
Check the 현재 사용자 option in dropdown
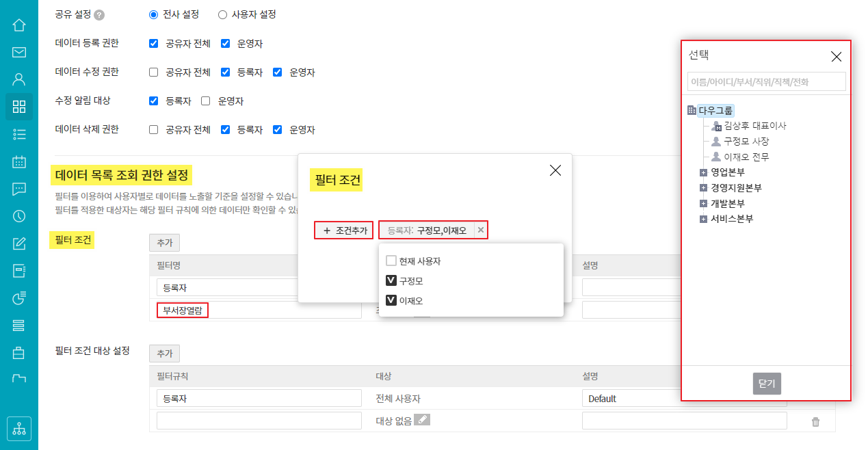[391, 261]
